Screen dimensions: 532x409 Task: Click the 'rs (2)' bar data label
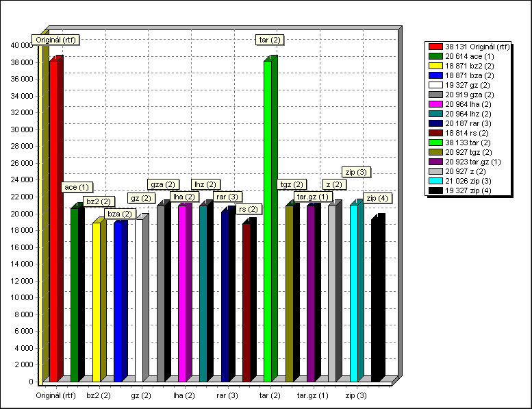point(249,209)
